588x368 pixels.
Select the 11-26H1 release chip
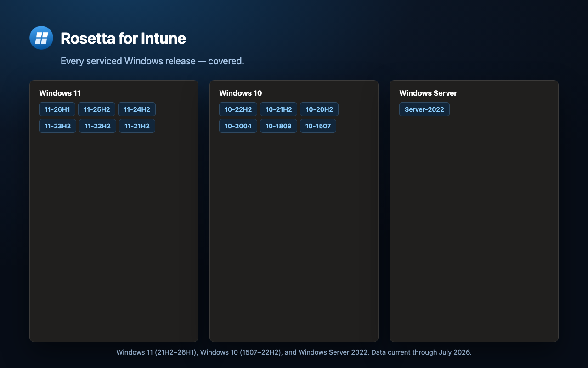tap(57, 109)
